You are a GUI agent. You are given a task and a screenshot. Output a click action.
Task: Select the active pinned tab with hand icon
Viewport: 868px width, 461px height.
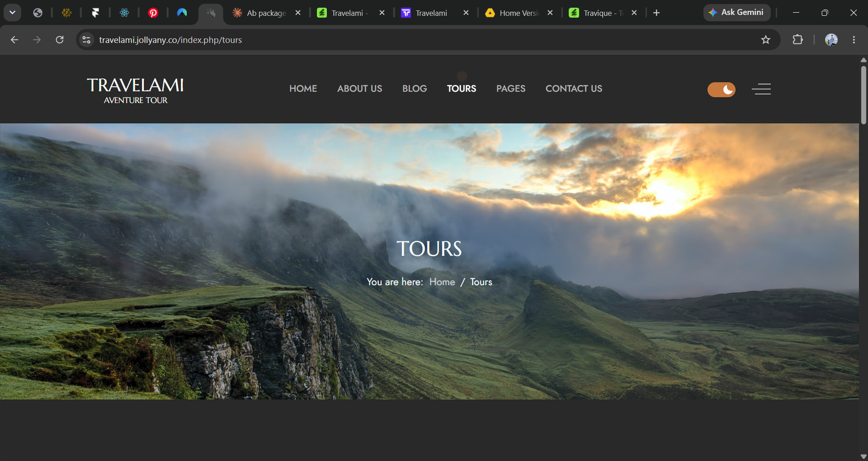pyautogui.click(x=211, y=12)
